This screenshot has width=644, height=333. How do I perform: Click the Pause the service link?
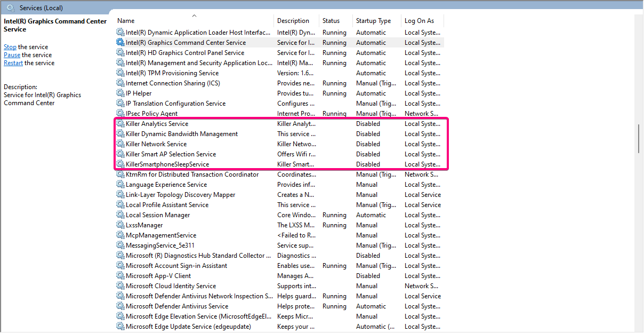pyautogui.click(x=12, y=55)
